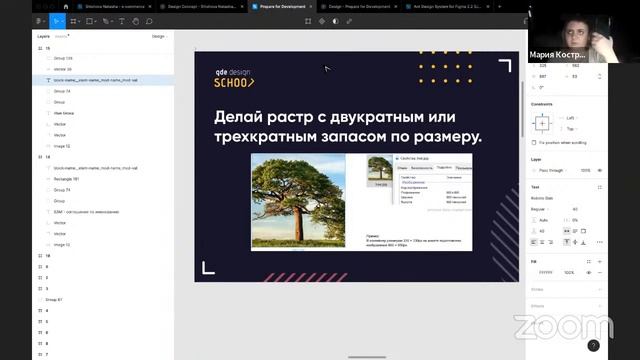Click the link icon in top toolbar
The height and width of the screenshot is (360, 640).
tap(349, 21)
